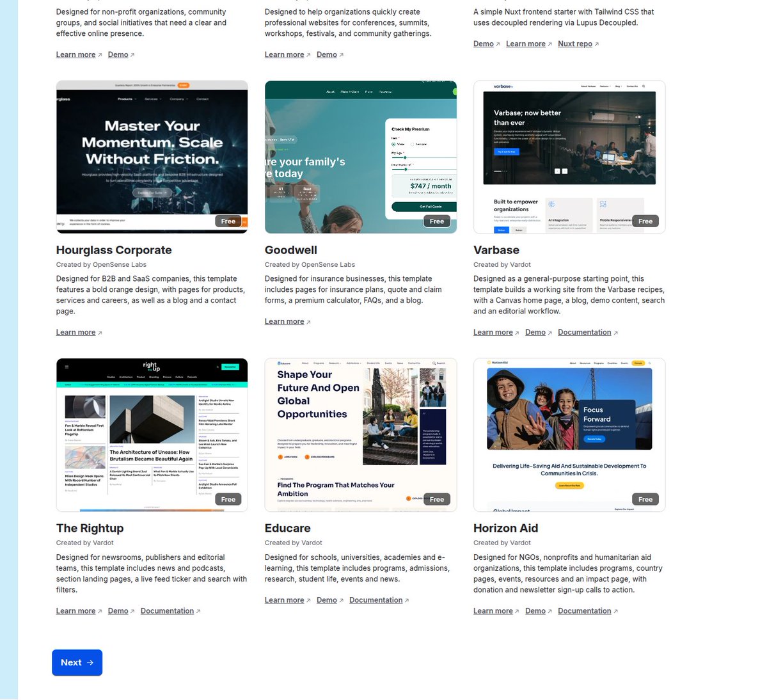This screenshot has width=767, height=700.
Task: Open Learn more under Hourglass Corporate
Action: [x=76, y=332]
